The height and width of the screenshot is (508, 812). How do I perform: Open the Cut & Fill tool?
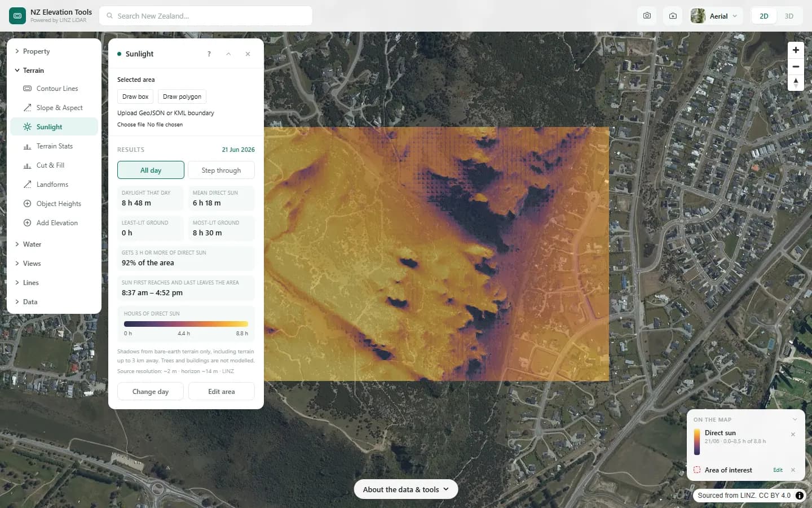coord(54,165)
